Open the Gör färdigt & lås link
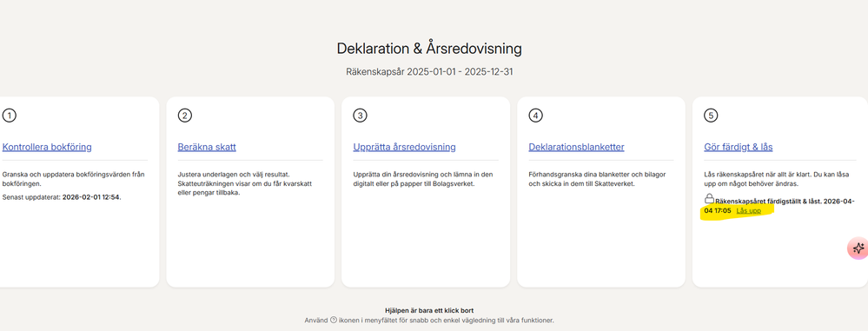The height and width of the screenshot is (331, 868). pos(738,147)
